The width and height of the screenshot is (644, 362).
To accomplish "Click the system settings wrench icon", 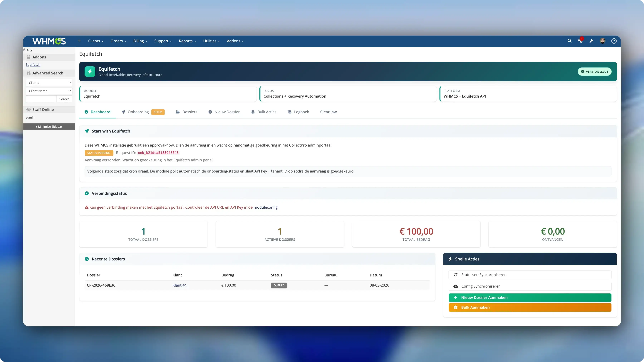I will click(592, 41).
